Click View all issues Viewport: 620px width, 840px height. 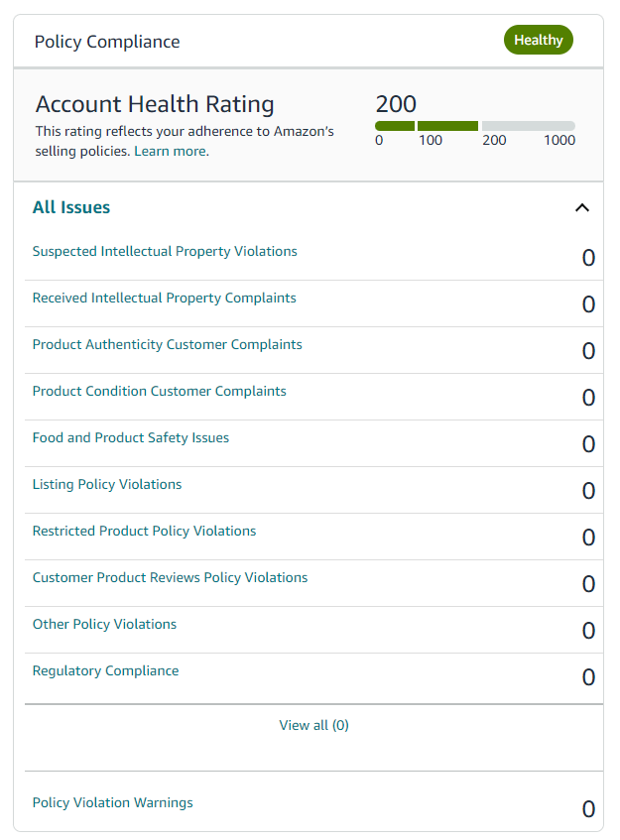(313, 725)
